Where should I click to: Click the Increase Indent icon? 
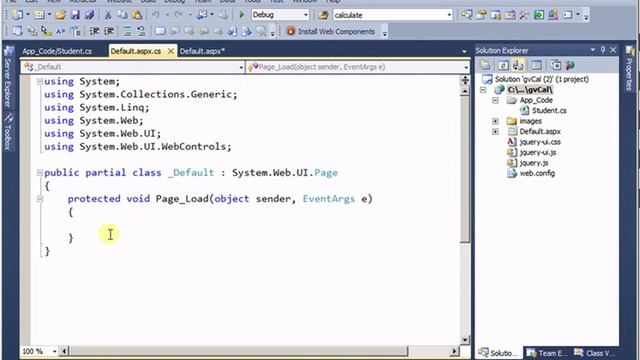109,31
